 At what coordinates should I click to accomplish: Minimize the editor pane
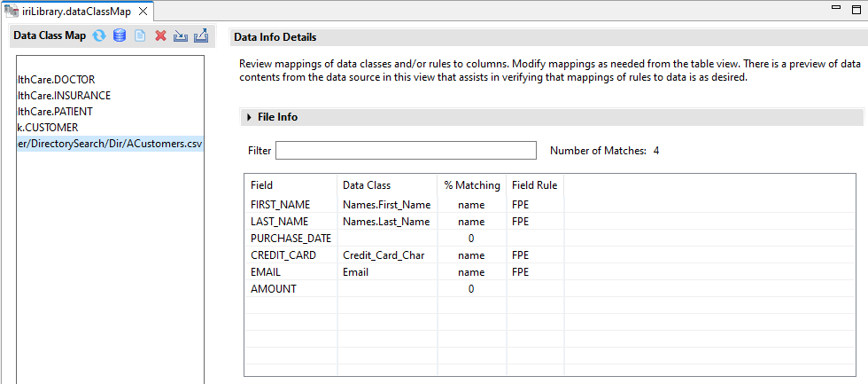[x=835, y=9]
